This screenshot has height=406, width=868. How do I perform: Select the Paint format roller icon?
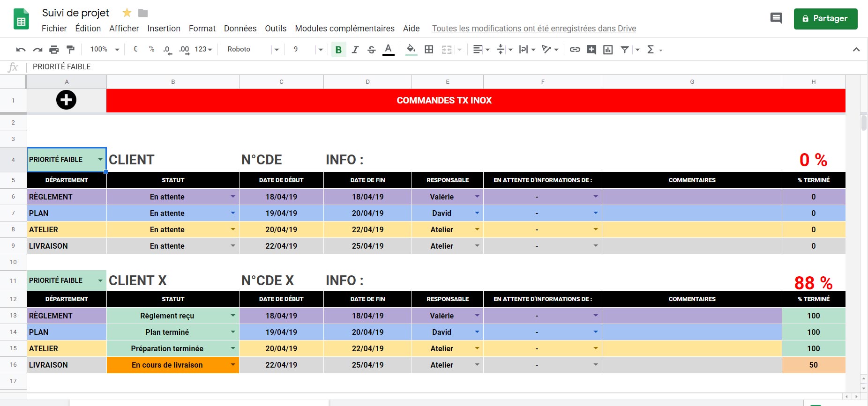click(70, 49)
